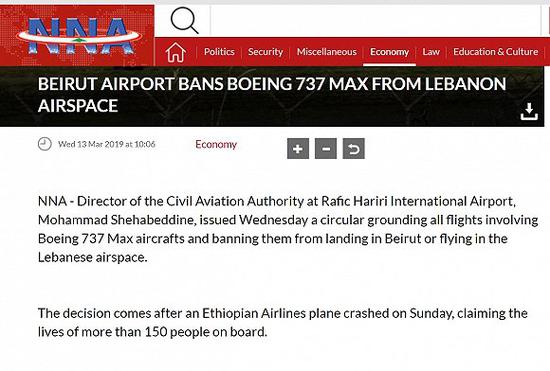
Task: Go to the home page icon
Action: (x=175, y=52)
